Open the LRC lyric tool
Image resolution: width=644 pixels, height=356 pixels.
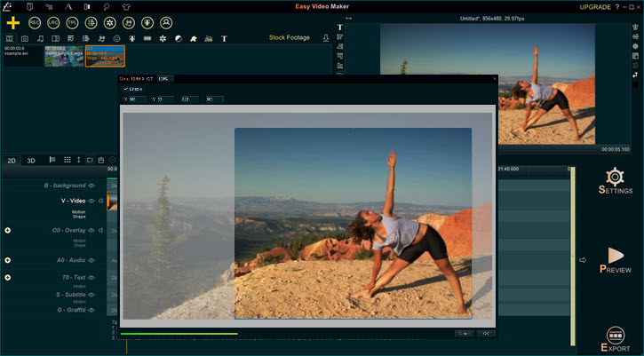coord(53,21)
